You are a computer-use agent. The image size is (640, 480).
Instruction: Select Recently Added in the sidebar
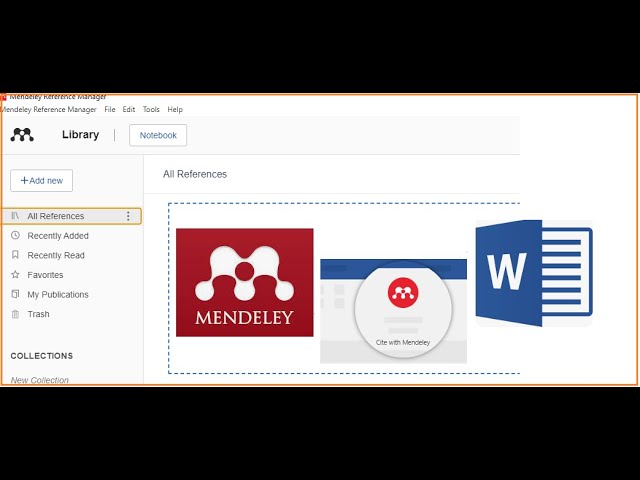[58, 236]
